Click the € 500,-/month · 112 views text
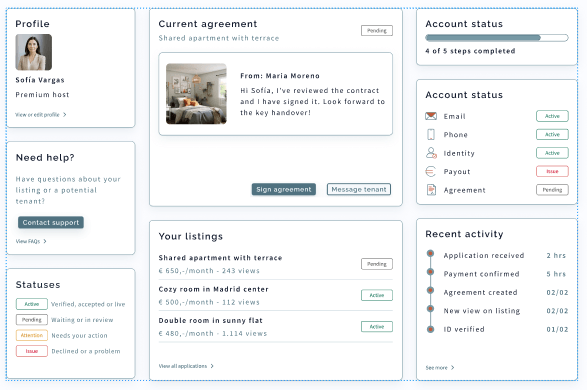This screenshot has height=390, width=587. point(209,302)
